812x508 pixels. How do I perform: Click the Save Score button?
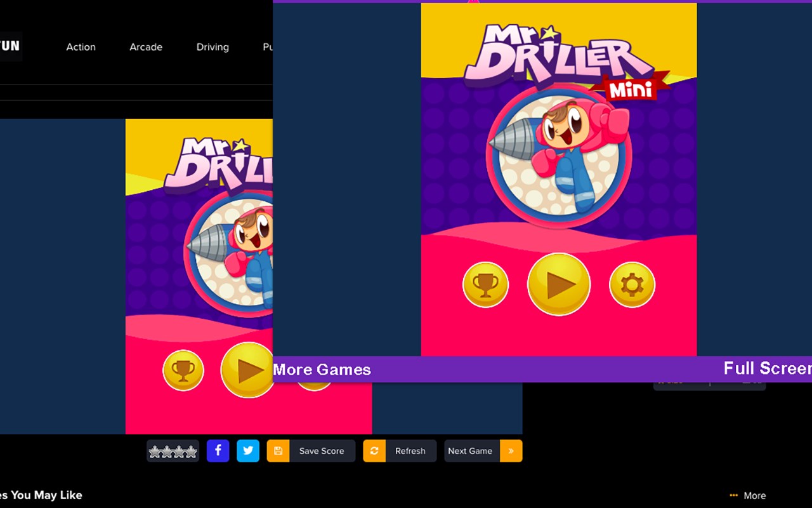(311, 451)
